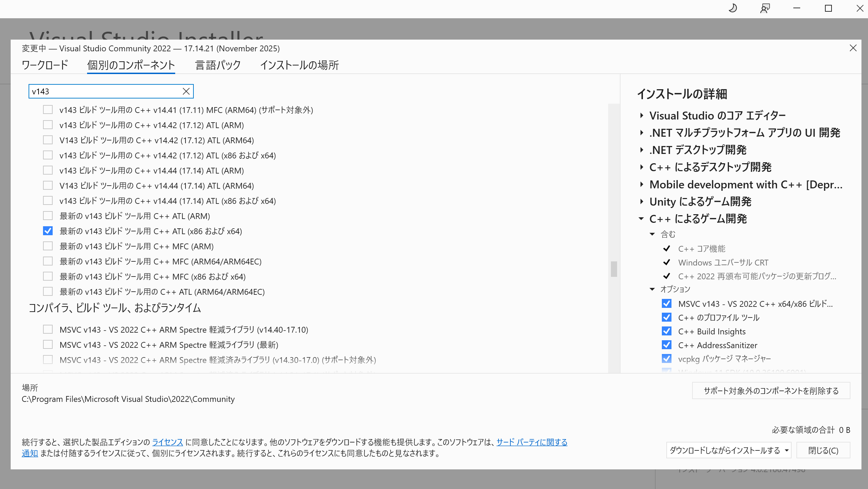Close the modify dialog with X icon
Viewport: 868px width, 489px height.
point(853,48)
